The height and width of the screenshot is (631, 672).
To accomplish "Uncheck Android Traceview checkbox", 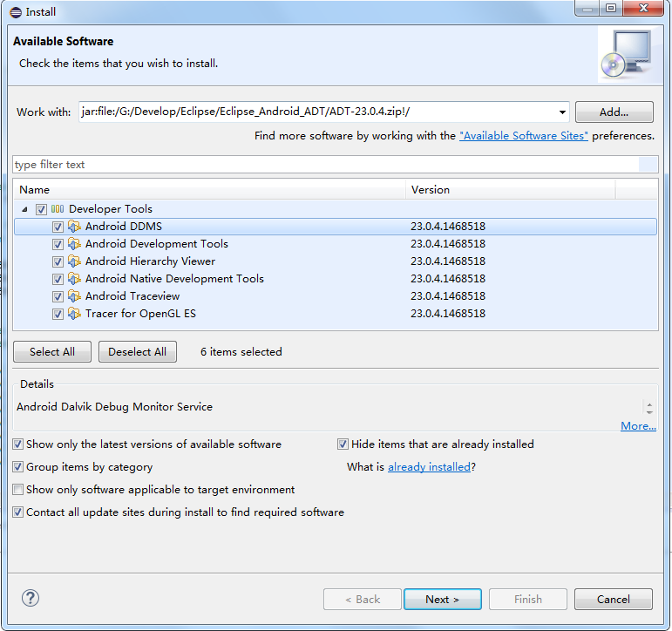I will [58, 296].
